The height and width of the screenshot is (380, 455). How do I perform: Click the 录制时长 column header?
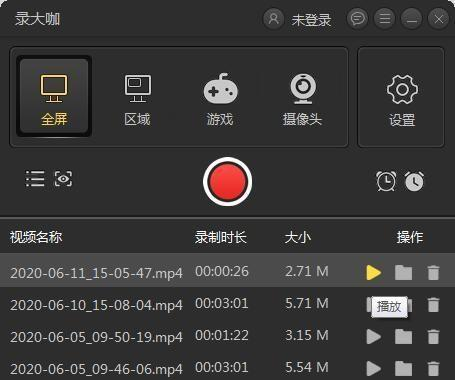tap(221, 237)
